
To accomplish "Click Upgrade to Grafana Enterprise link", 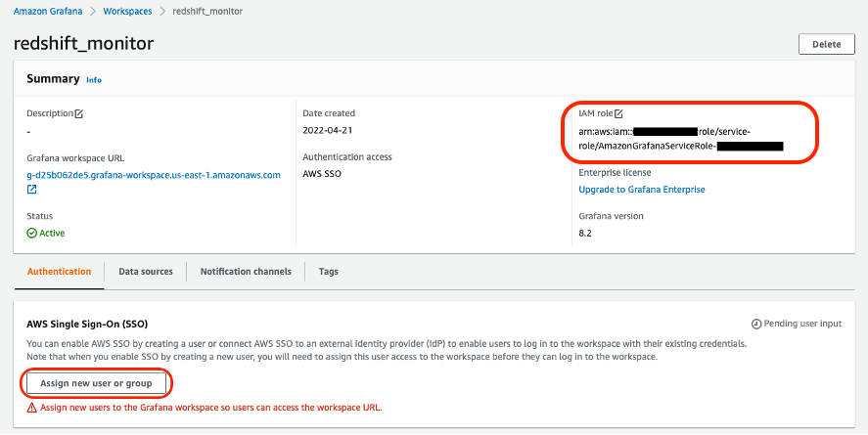I will [642, 190].
